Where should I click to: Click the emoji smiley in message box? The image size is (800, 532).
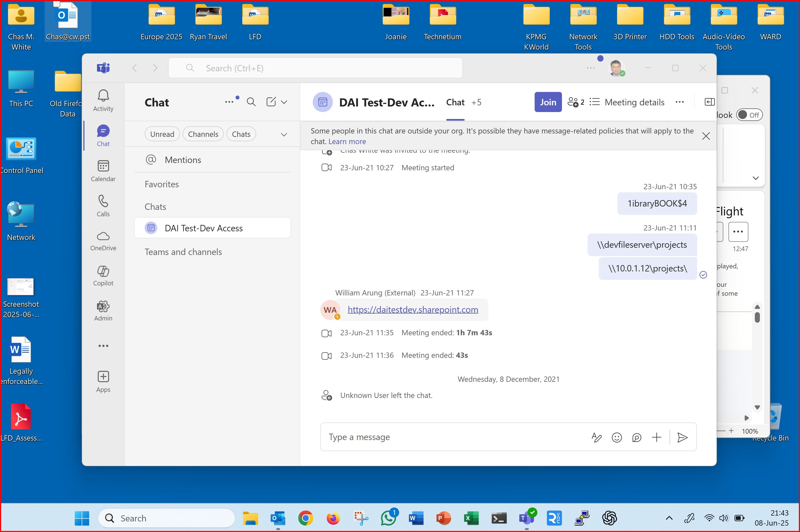tap(617, 437)
